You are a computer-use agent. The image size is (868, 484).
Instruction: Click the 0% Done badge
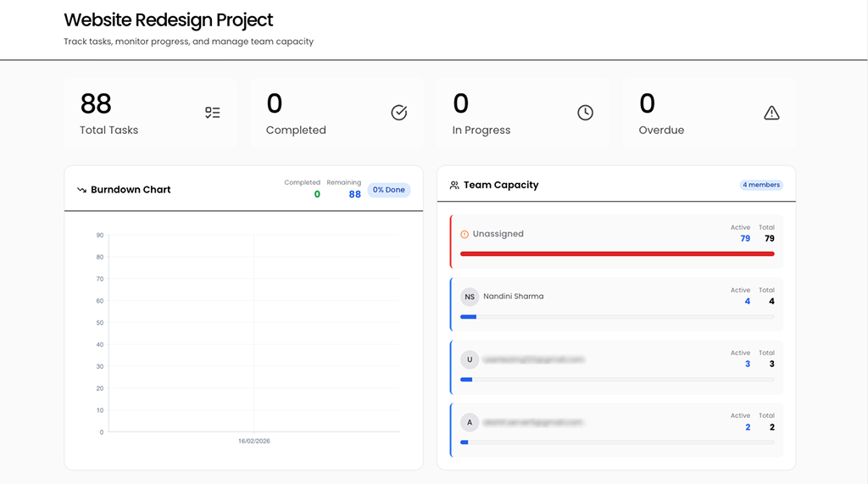click(388, 190)
